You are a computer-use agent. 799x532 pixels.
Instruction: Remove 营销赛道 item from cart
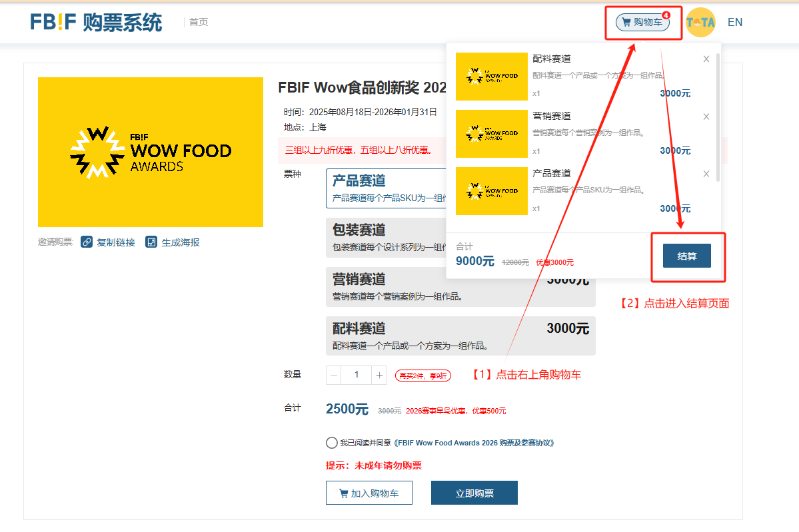pos(706,117)
